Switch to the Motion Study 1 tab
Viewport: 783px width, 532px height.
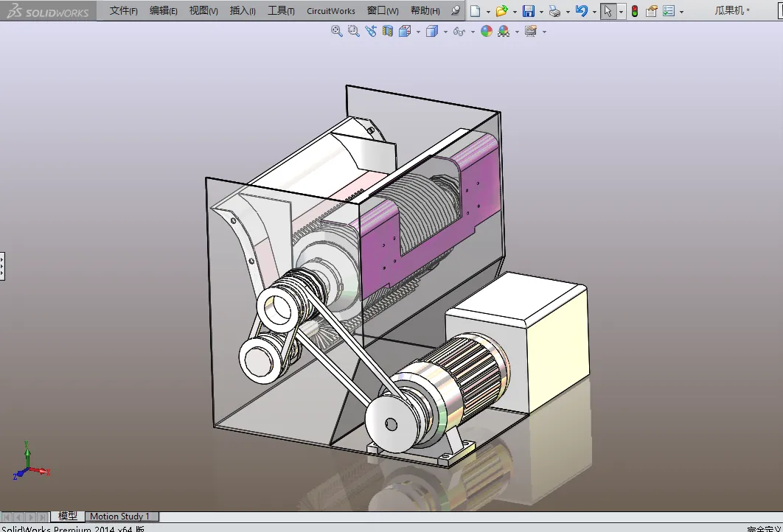[122, 517]
